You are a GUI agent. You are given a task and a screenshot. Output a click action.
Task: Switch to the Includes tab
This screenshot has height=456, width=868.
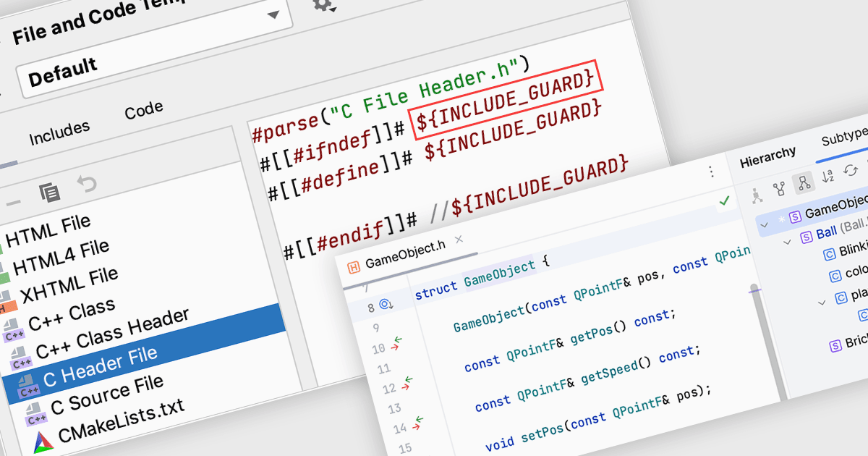(59, 132)
